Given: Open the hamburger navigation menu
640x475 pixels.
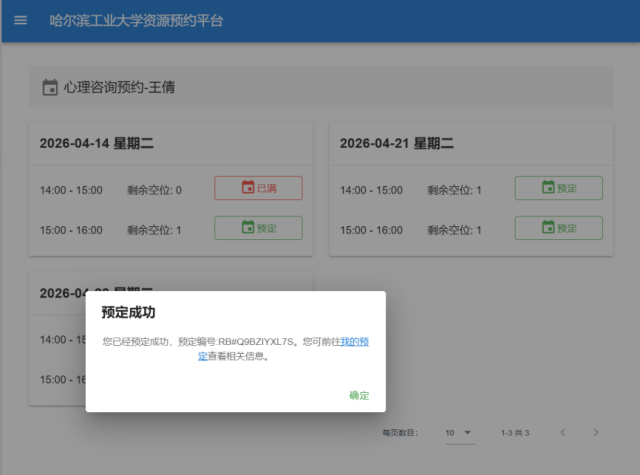Looking at the screenshot, I should [20, 21].
